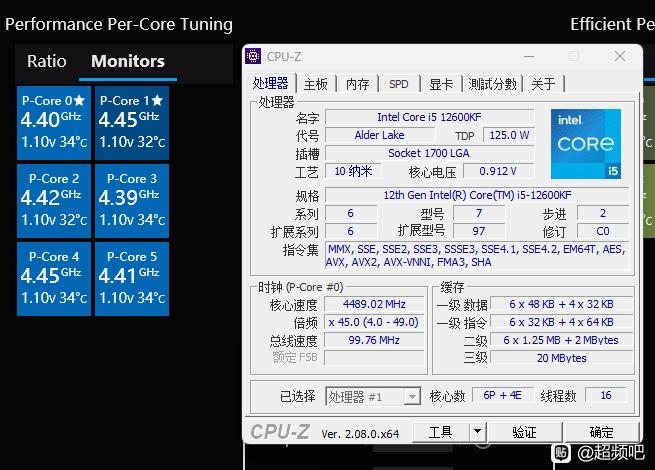Viewport: 655px width, 470px height.
Task: Click the 6 x 48 KB + 4 x 32 KB cache value
Action: click(x=561, y=304)
